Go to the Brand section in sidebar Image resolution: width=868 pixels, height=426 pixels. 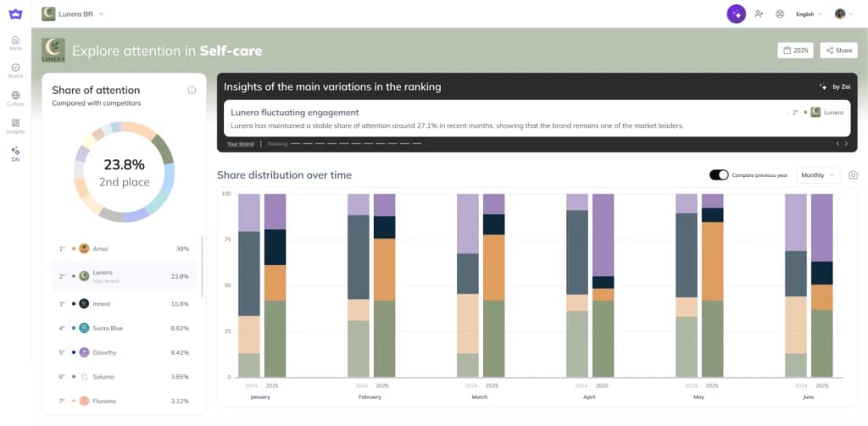tap(15, 68)
